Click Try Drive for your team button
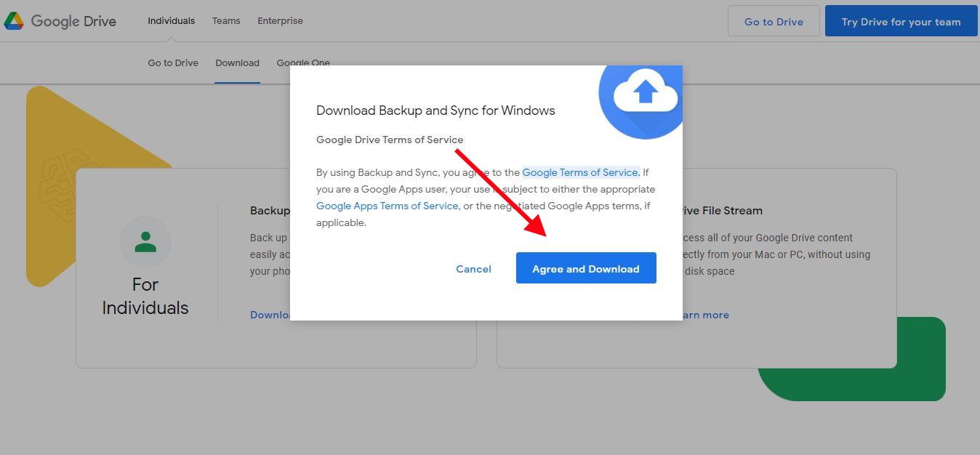The height and width of the screenshot is (455, 980). point(901,21)
